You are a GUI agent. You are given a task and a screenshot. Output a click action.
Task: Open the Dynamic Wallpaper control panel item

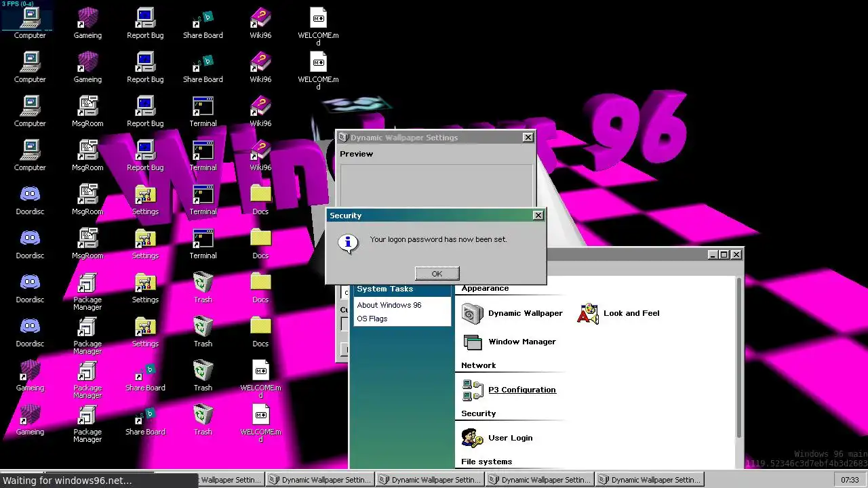pos(512,313)
